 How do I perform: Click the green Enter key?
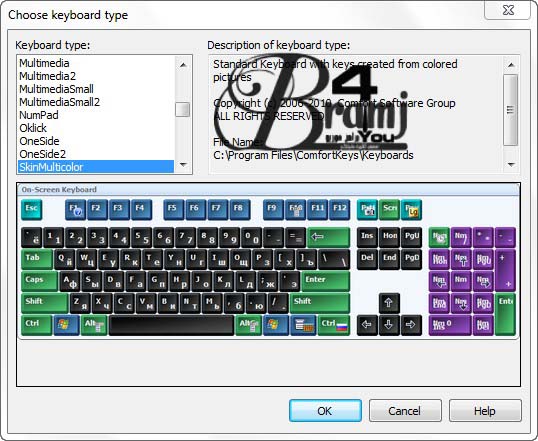point(326,281)
